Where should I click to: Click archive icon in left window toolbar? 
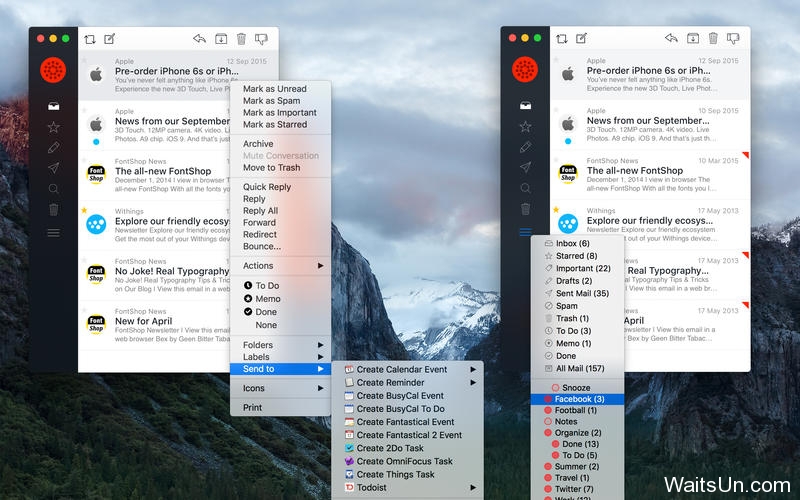pyautogui.click(x=221, y=39)
